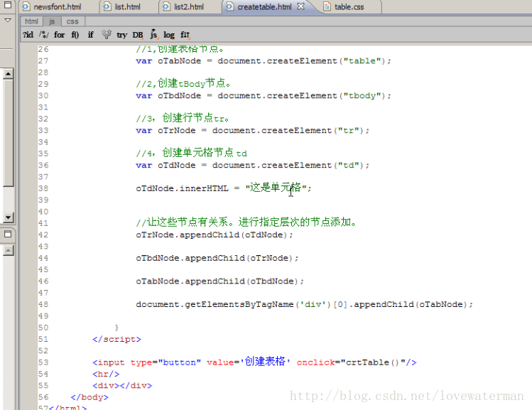Viewport: 532px width, 410px height.
Task: Click the left panel scroll up arrow
Action: pos(8,74)
